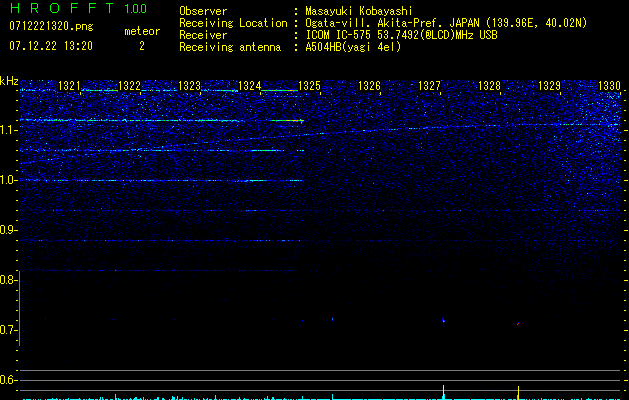Image resolution: width=629 pixels, height=400 pixels.
Task: Select location text Ogata-vill. Akita-Pref. JAPAN
Action: click(x=392, y=23)
